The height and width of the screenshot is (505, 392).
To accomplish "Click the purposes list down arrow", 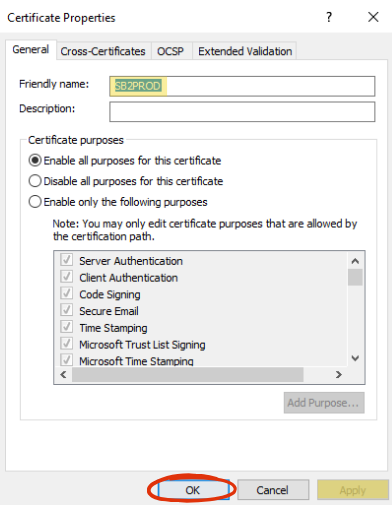I will coord(355,358).
